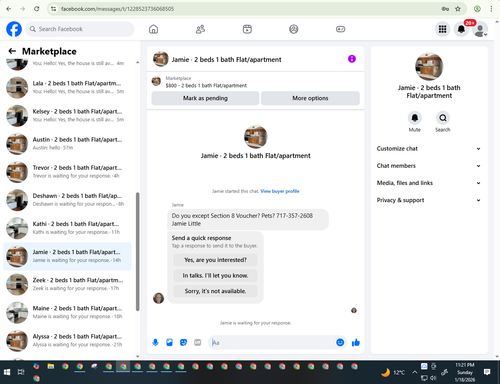Click the weather 12°C taskbar widget

[x=393, y=372]
